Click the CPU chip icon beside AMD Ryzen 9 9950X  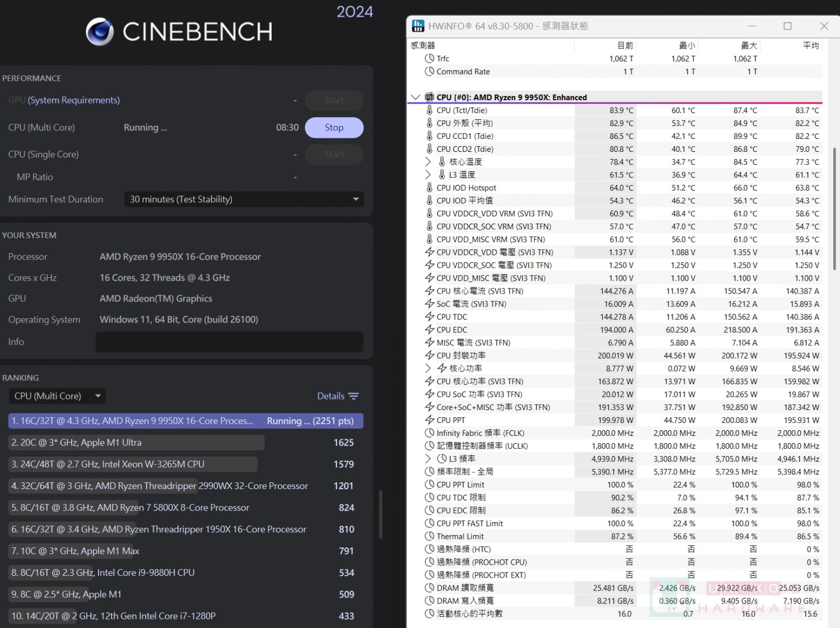(x=430, y=97)
